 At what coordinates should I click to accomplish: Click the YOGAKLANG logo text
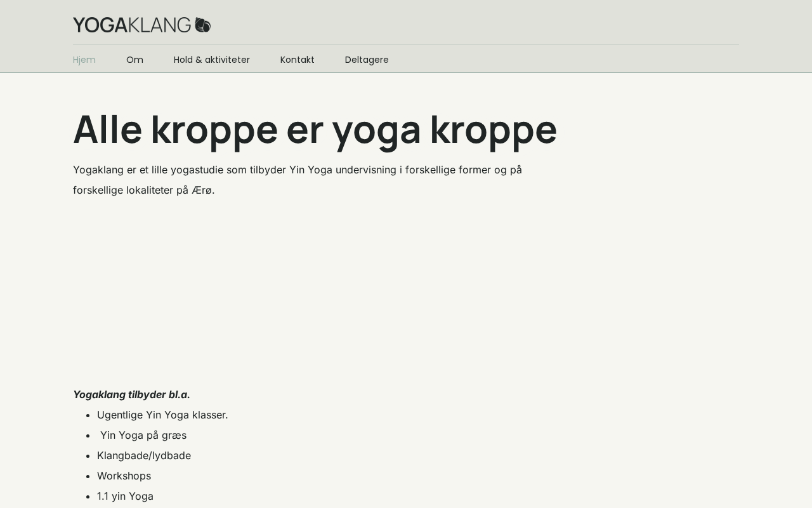(x=132, y=25)
